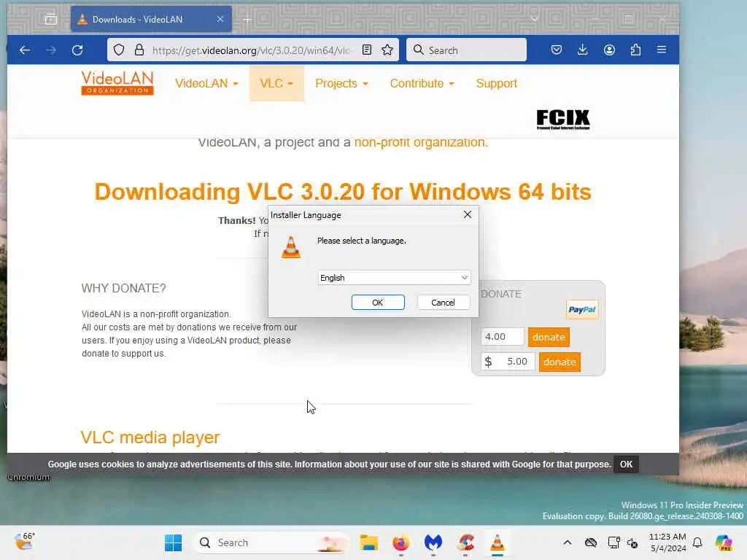Toggle reader view icon in address bar

tap(367, 50)
